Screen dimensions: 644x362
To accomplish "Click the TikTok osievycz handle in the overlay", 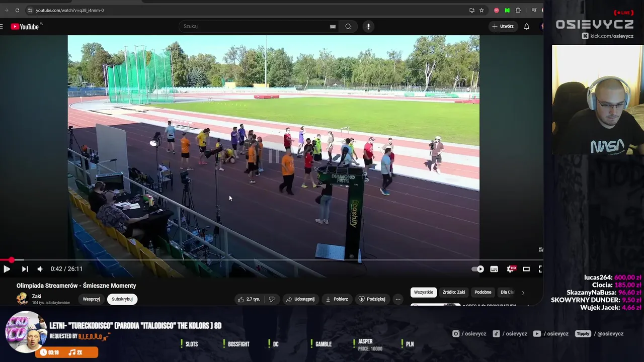I will point(510,334).
